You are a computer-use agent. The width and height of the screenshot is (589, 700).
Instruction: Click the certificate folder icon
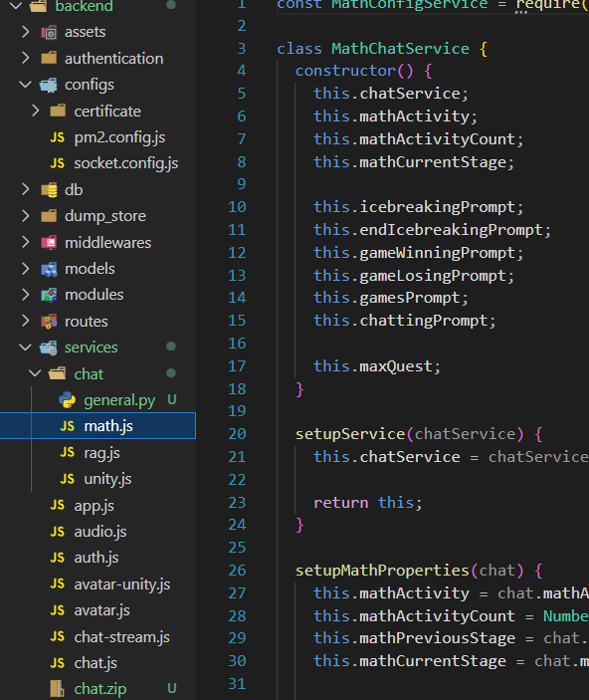58,111
